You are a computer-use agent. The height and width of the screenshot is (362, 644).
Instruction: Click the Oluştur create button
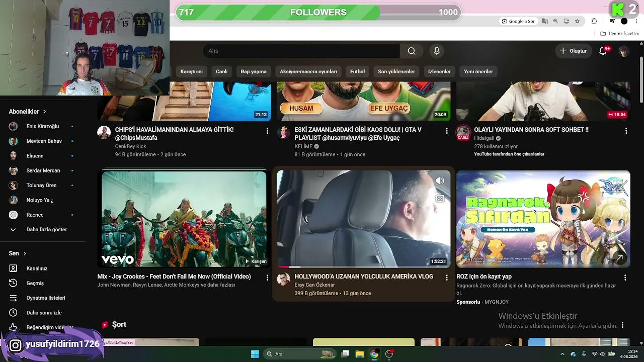[x=574, y=51]
